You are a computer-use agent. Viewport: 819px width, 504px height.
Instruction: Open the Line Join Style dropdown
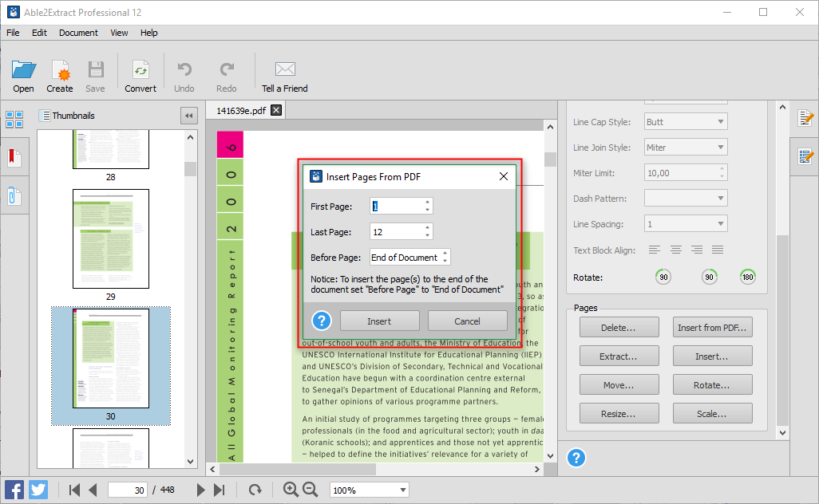click(686, 147)
